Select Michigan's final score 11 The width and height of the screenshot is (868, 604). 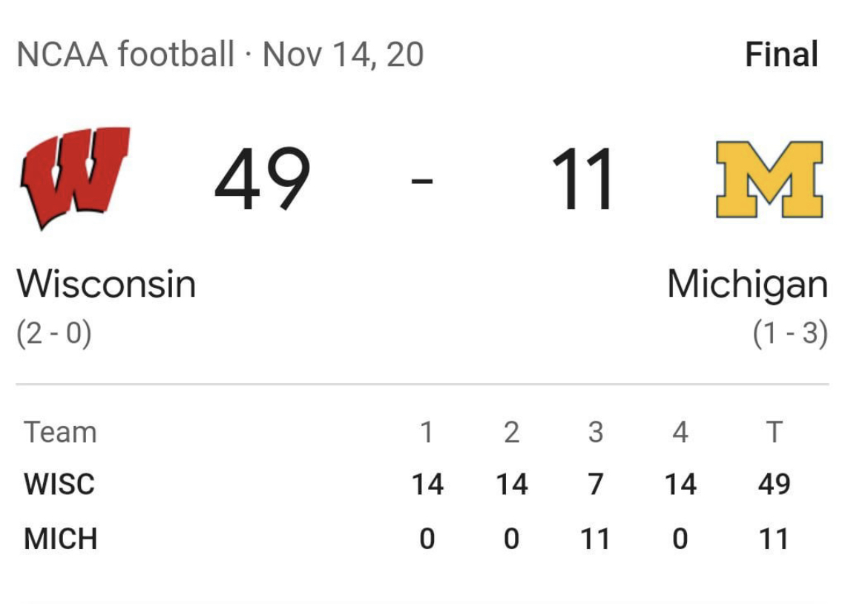click(583, 180)
